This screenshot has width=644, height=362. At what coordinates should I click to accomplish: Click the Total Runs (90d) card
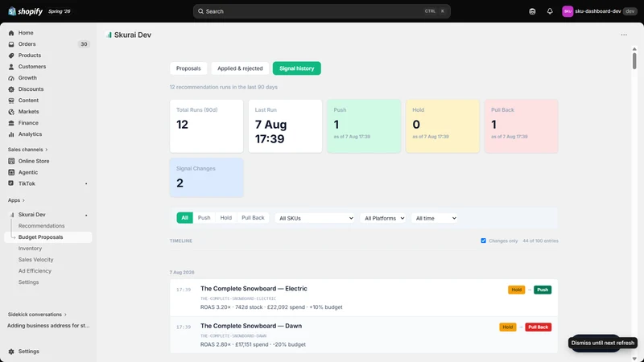(207, 126)
